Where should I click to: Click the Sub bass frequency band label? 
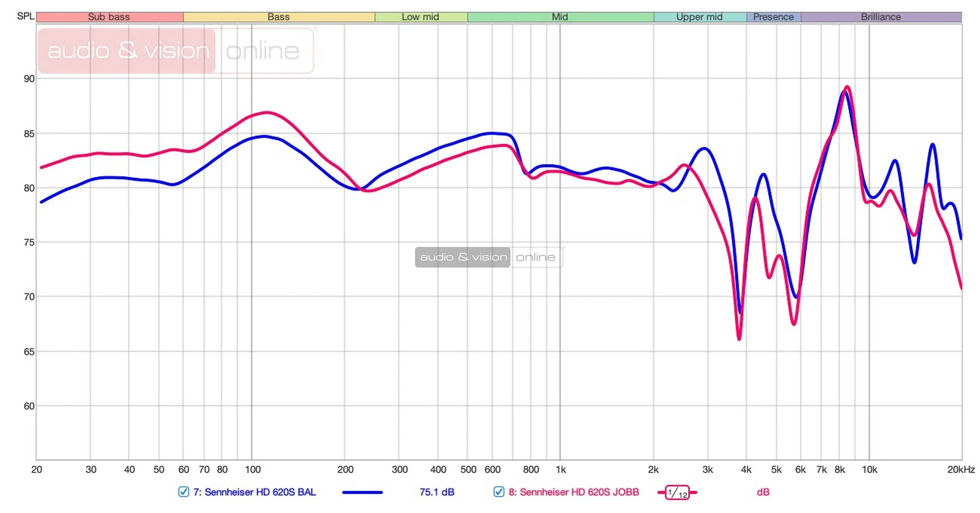[109, 17]
